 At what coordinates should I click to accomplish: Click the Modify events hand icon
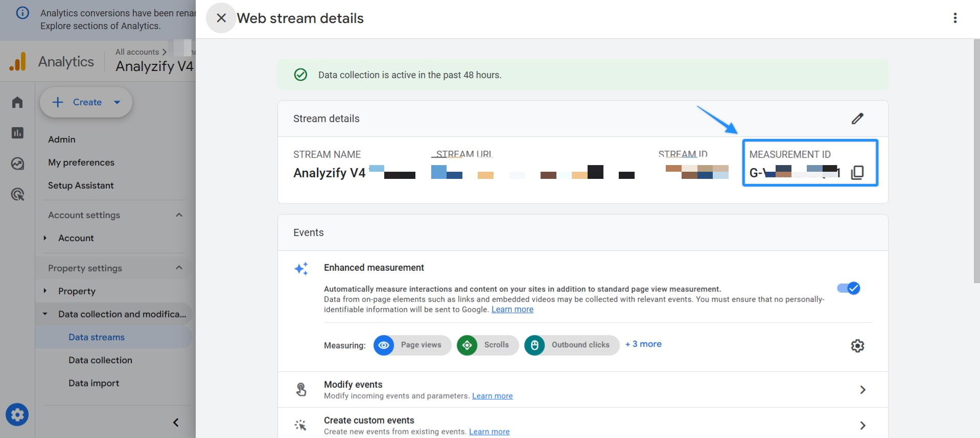[301, 389]
